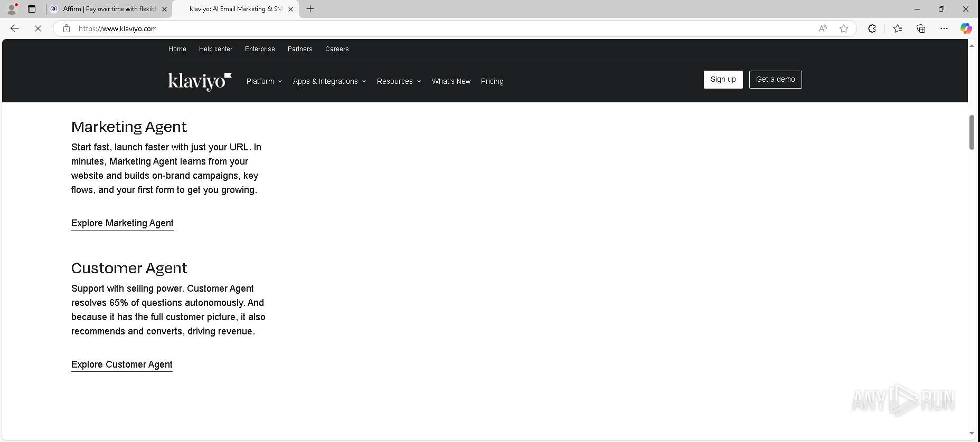
Task: Go to the Home link
Action: (x=177, y=49)
